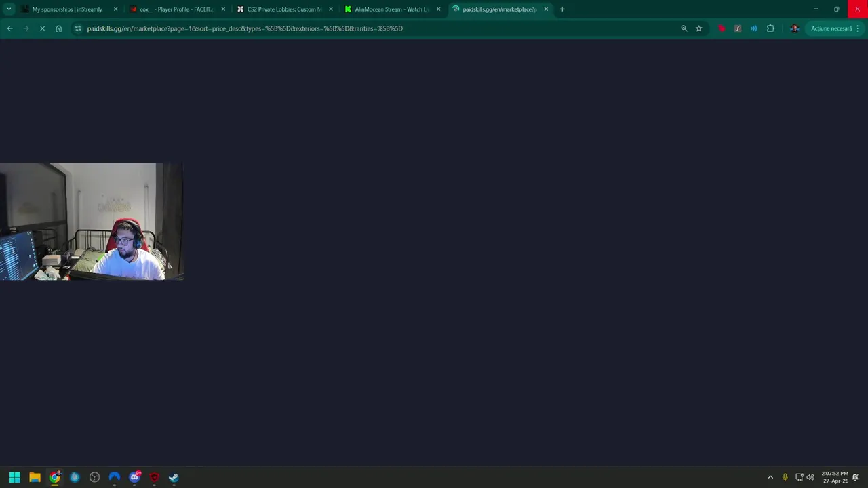The width and height of the screenshot is (868, 488).
Task: Click the microphone tray icon
Action: (785, 477)
